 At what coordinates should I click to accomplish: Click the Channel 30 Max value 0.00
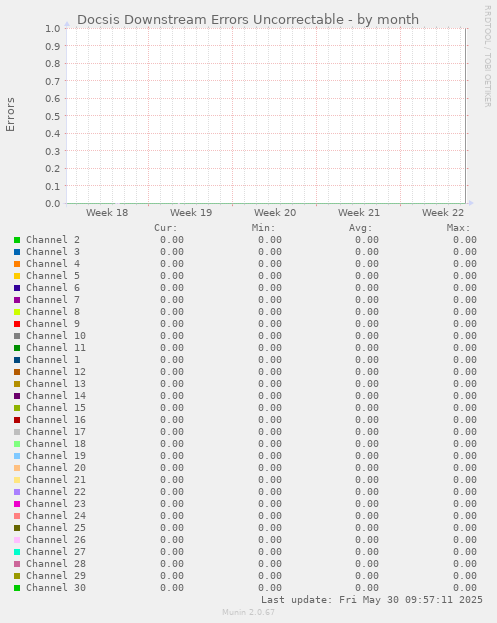(465, 588)
